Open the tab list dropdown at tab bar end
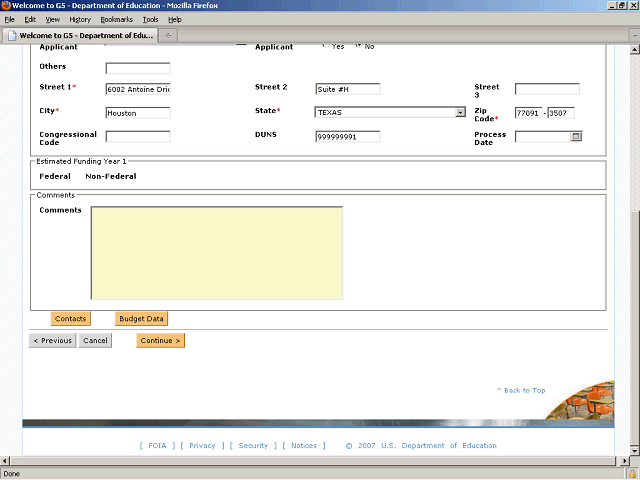 point(635,36)
